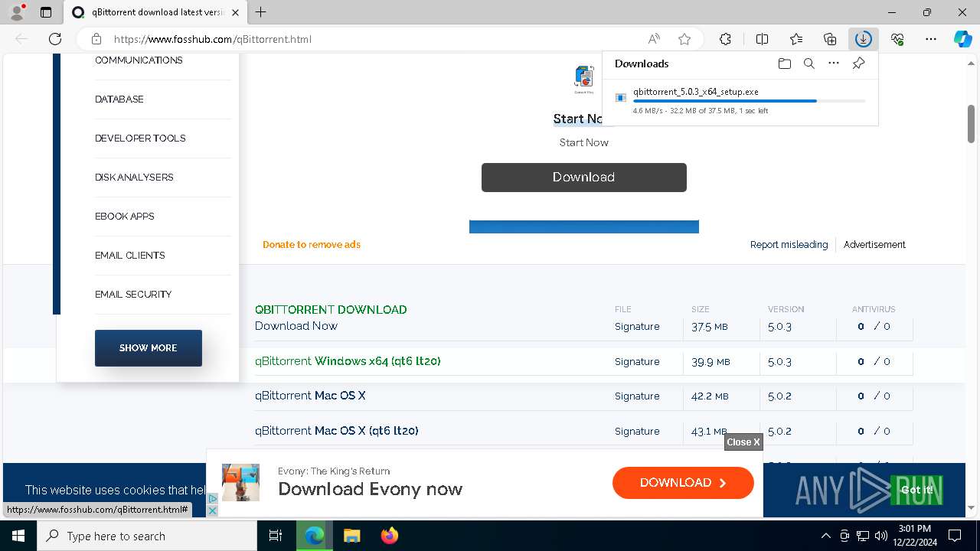
Task: Open Settings and more ellipsis menu
Action: click(931, 39)
